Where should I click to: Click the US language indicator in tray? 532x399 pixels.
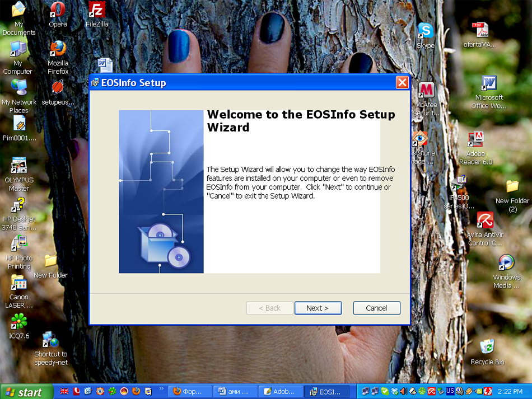click(450, 391)
